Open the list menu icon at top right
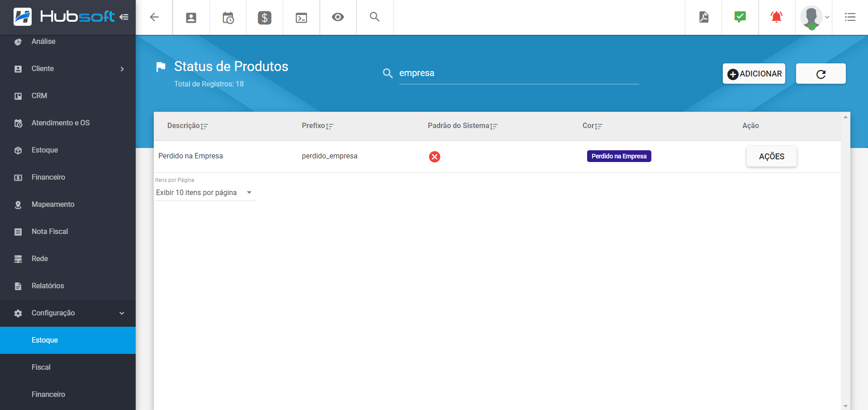Image resolution: width=868 pixels, height=410 pixels. (x=850, y=17)
